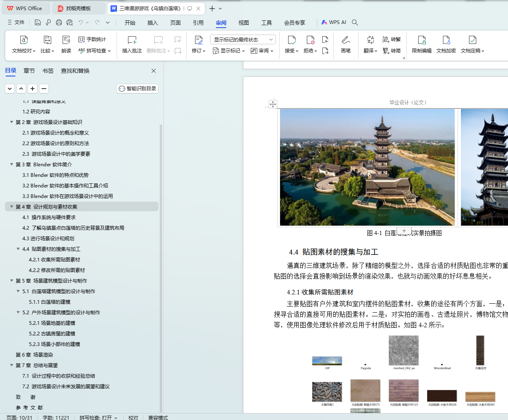508x420 pixels.
Task: Collapse the 5.2 户外场景建筑模型 outline branch
Action: 18,312
